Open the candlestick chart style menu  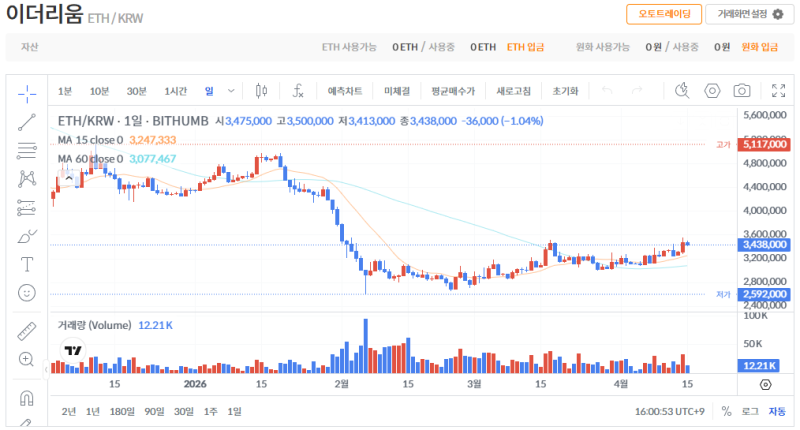[x=261, y=91]
